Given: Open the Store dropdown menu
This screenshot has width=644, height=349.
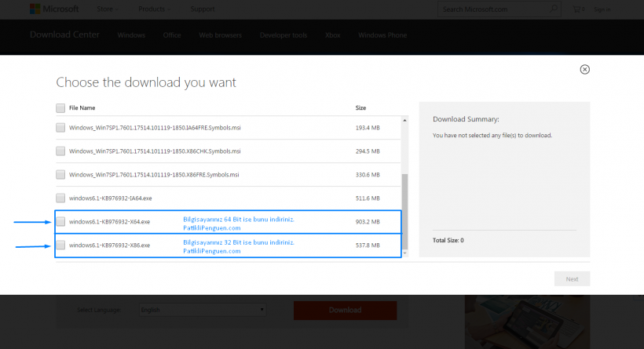Looking at the screenshot, I should 108,9.
